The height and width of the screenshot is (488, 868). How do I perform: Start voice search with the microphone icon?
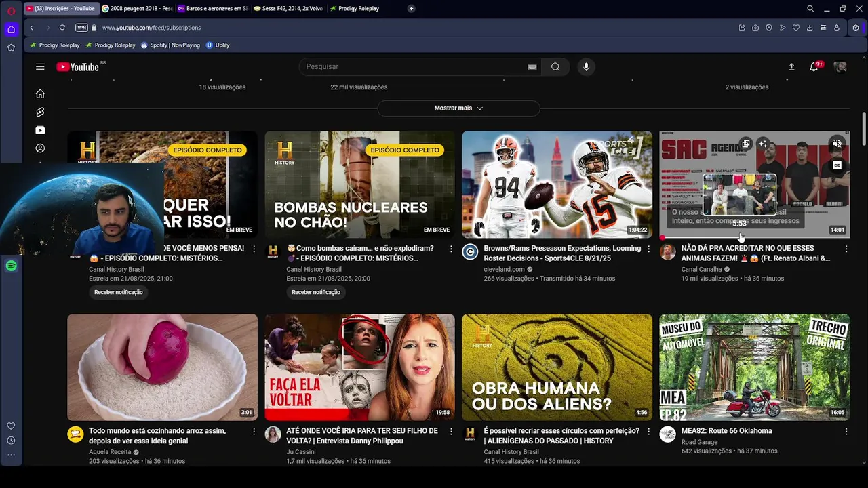(587, 66)
